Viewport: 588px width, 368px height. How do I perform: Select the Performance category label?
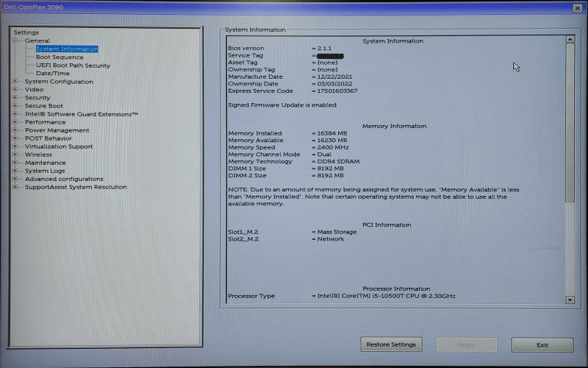45,122
